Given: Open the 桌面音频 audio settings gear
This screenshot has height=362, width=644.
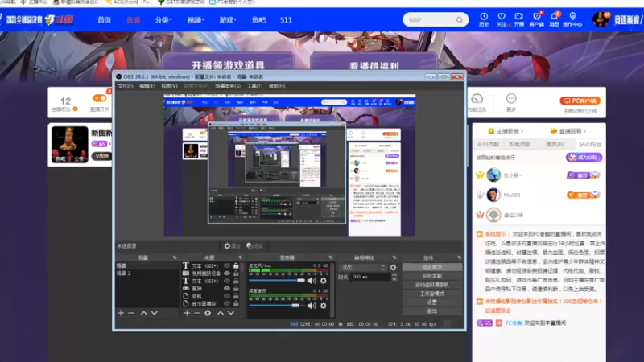Looking at the screenshot, I should 324,306.
